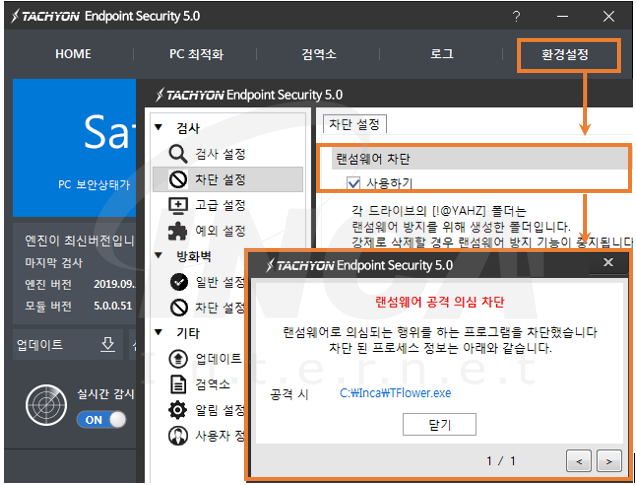
Task: Click the radar icon for real-time monitoring
Action: (x=46, y=405)
